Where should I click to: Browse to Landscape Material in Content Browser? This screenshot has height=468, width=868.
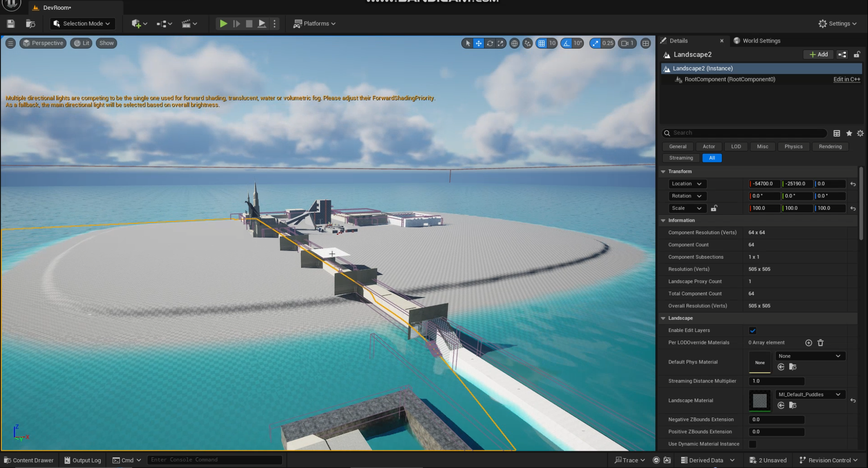793,406
